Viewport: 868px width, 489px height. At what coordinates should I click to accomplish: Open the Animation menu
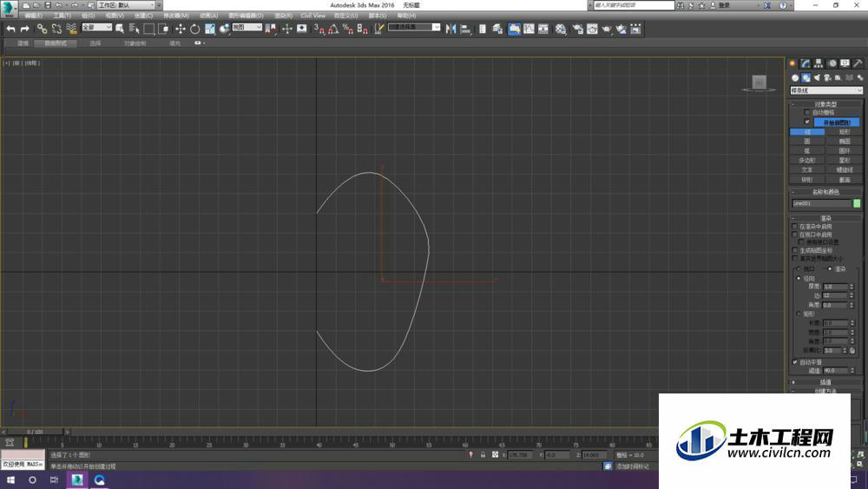pyautogui.click(x=208, y=16)
